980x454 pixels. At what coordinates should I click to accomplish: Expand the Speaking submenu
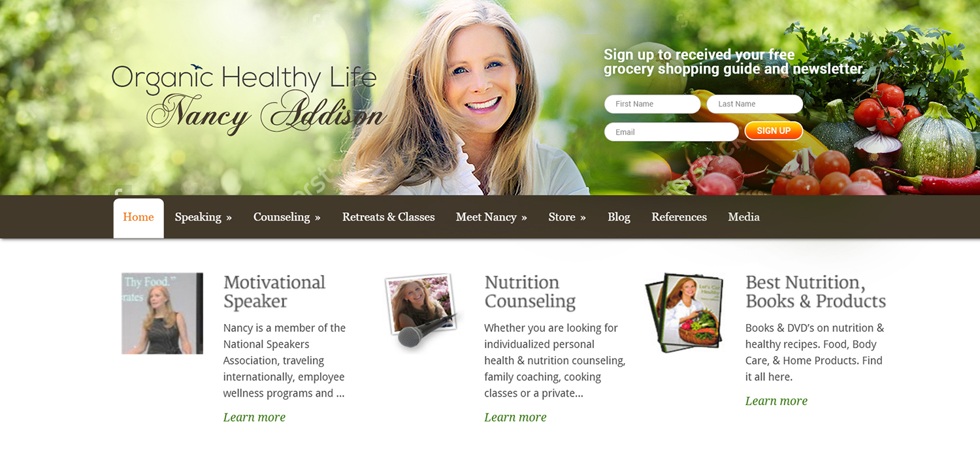coord(203,217)
